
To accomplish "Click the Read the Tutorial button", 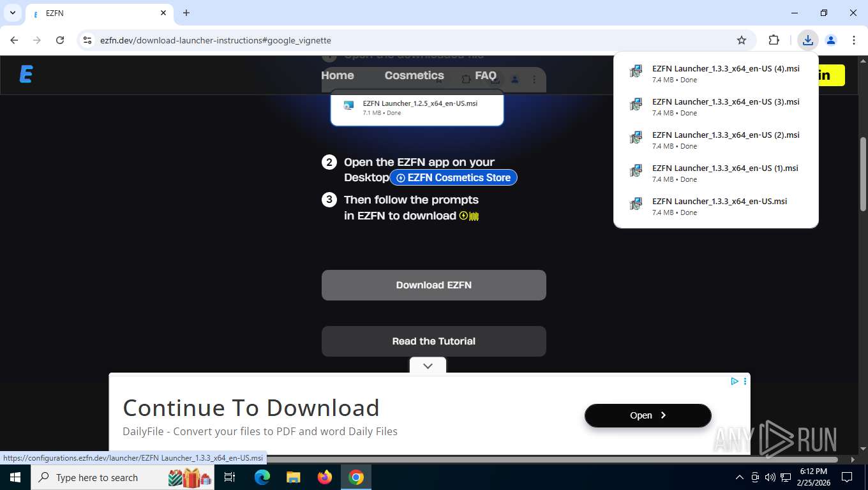I will [434, 341].
